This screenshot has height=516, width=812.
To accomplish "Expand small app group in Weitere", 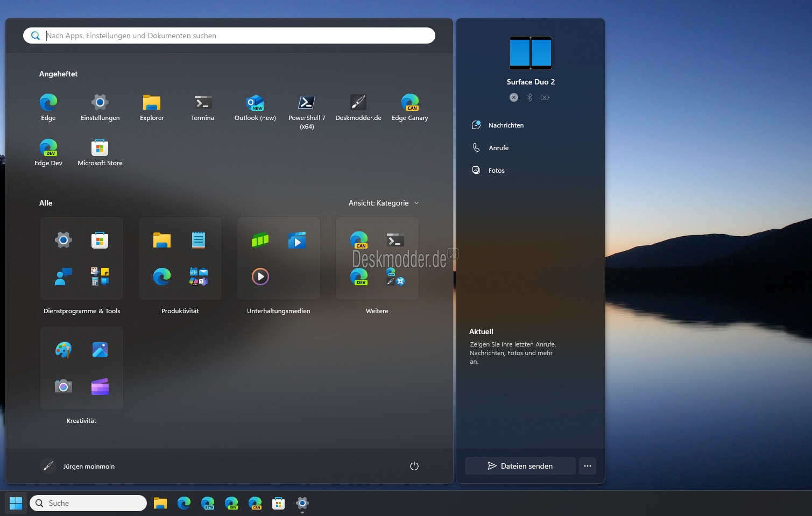I will pos(396,277).
